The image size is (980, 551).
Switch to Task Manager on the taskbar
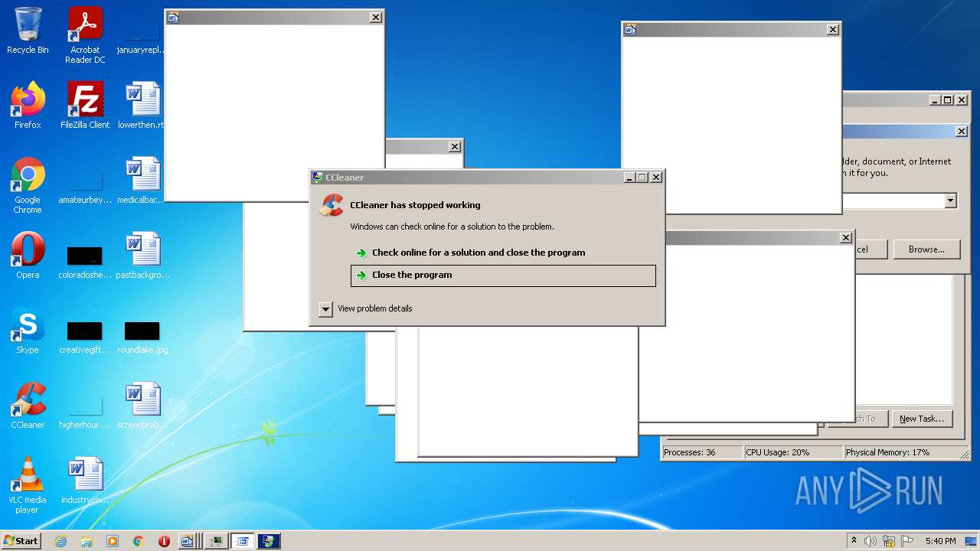coord(217,541)
